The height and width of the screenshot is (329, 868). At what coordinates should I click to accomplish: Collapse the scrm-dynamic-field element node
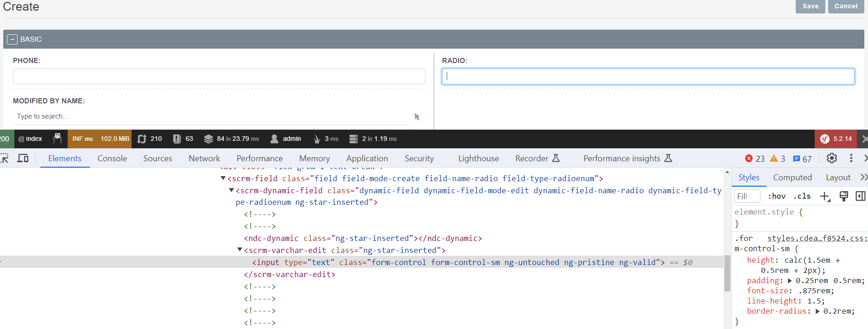[231, 190]
